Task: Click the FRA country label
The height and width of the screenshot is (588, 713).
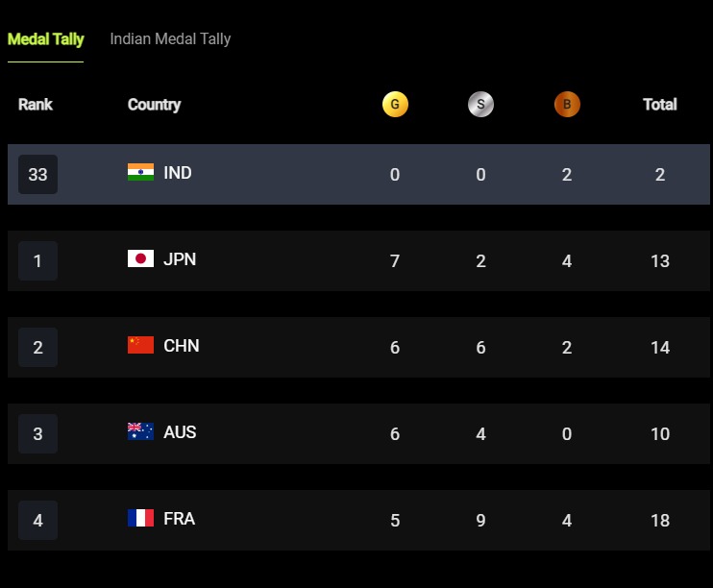Action: [x=179, y=519]
